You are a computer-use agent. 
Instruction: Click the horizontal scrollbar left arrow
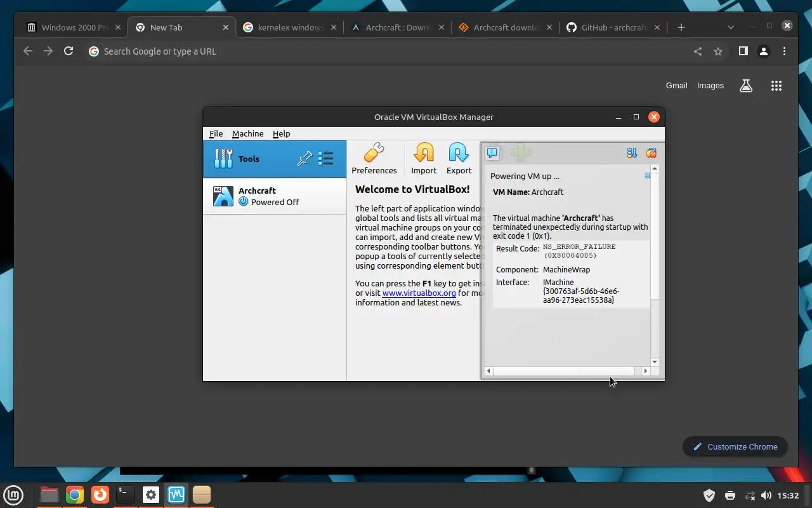(x=488, y=371)
